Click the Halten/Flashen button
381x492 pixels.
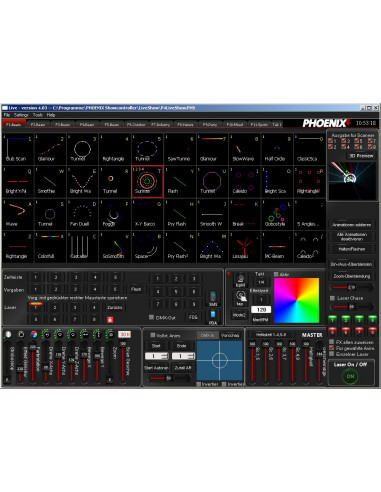(352, 249)
